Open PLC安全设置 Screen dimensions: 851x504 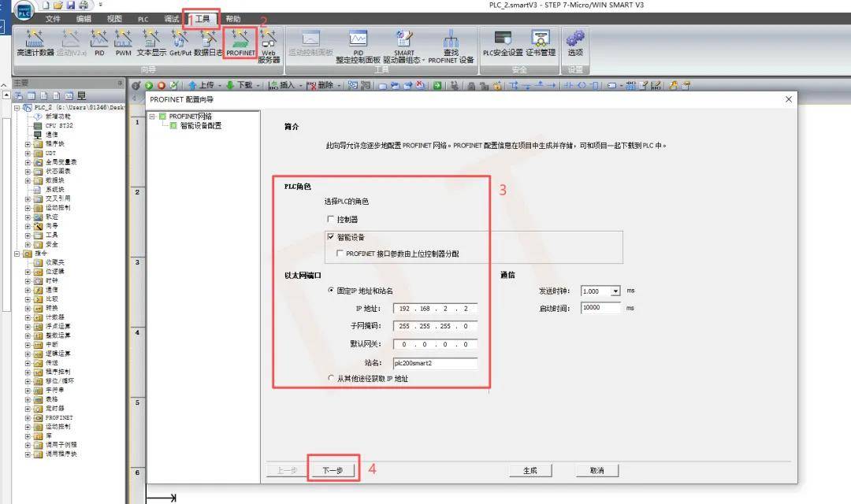(503, 43)
